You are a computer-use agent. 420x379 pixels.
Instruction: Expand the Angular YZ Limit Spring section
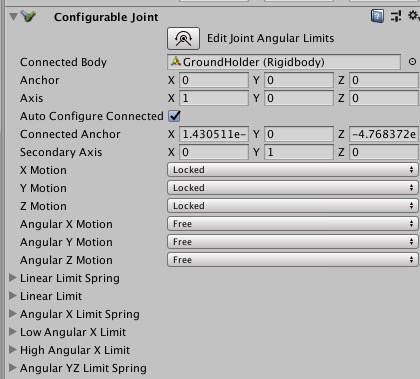point(13,368)
